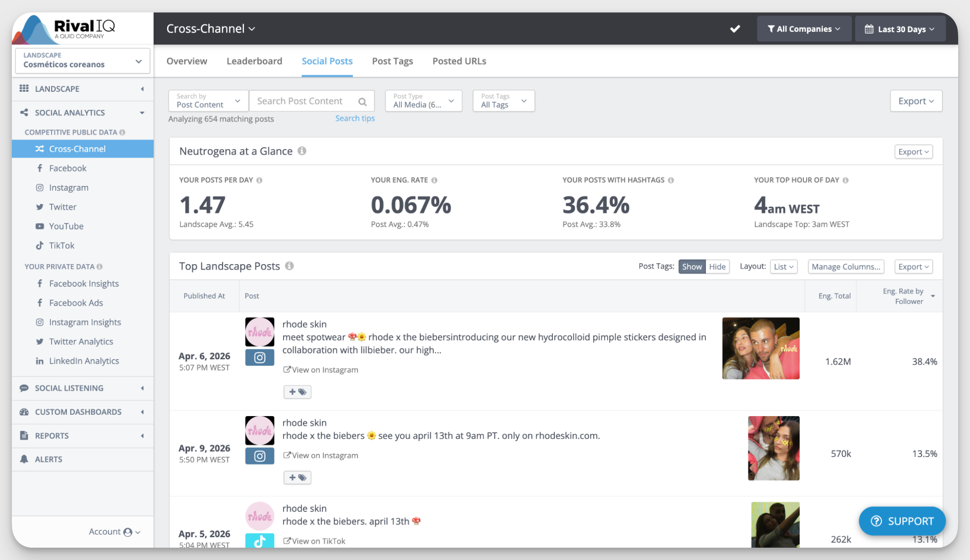This screenshot has height=560, width=970.
Task: Open the Alerts section
Action: pos(48,459)
